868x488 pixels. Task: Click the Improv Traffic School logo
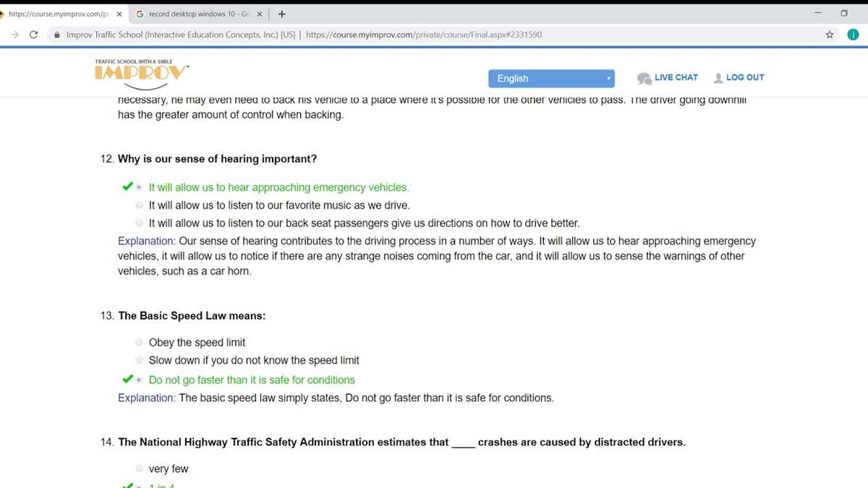pos(142,74)
